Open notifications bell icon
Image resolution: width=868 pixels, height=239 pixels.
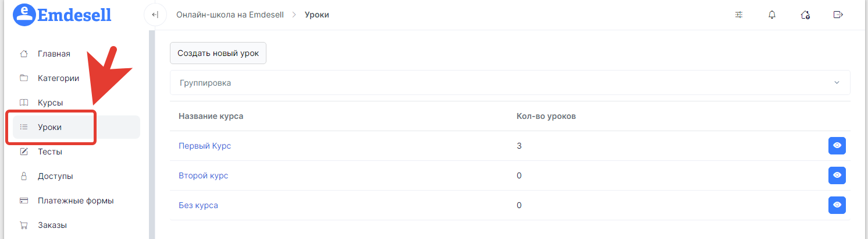(772, 15)
